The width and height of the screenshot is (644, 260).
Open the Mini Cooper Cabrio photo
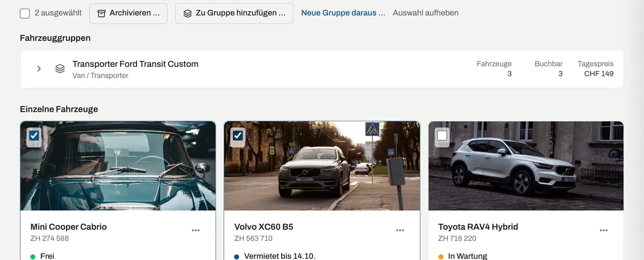(118, 166)
